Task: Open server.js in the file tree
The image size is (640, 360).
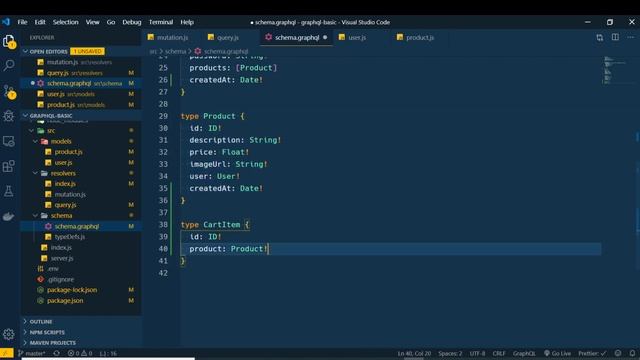Action: click(62, 258)
